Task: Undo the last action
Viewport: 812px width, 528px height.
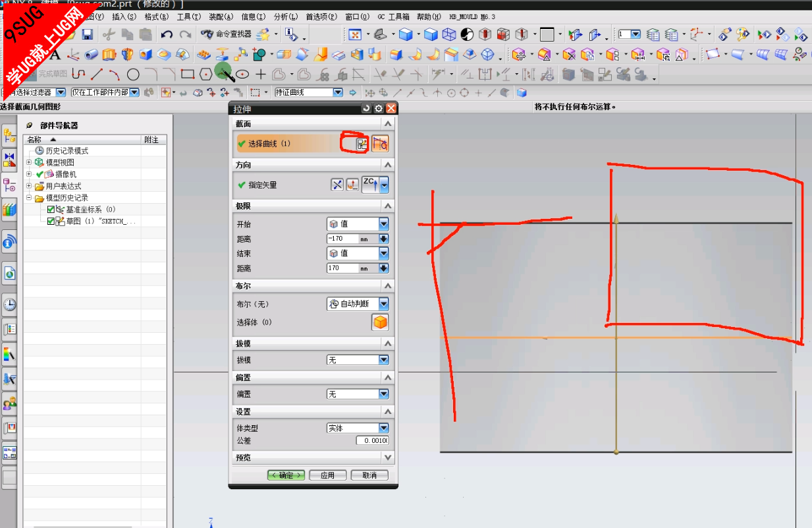Action: click(167, 34)
